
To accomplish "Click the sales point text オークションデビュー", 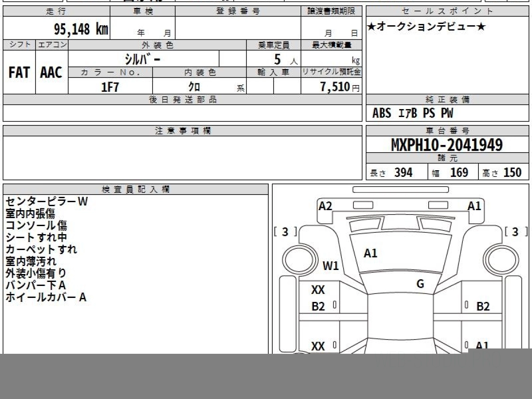I will [426, 27].
